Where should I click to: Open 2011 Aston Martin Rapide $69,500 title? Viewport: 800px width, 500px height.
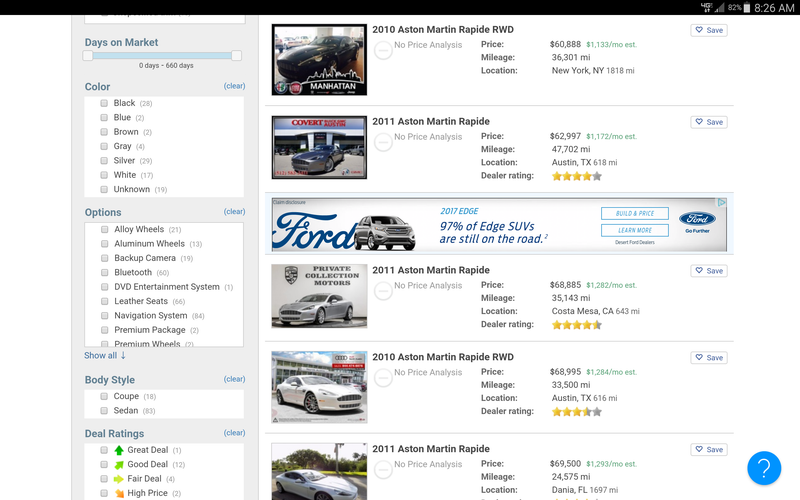point(431,448)
